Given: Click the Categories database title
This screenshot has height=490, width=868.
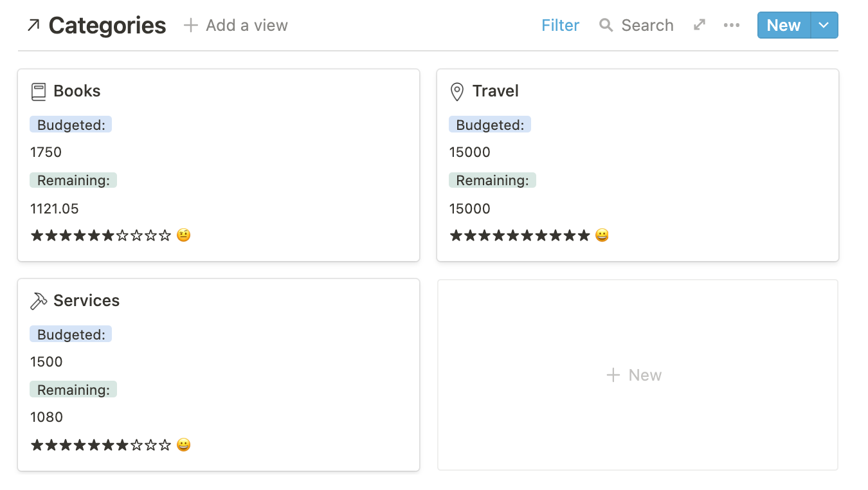Looking at the screenshot, I should point(107,26).
